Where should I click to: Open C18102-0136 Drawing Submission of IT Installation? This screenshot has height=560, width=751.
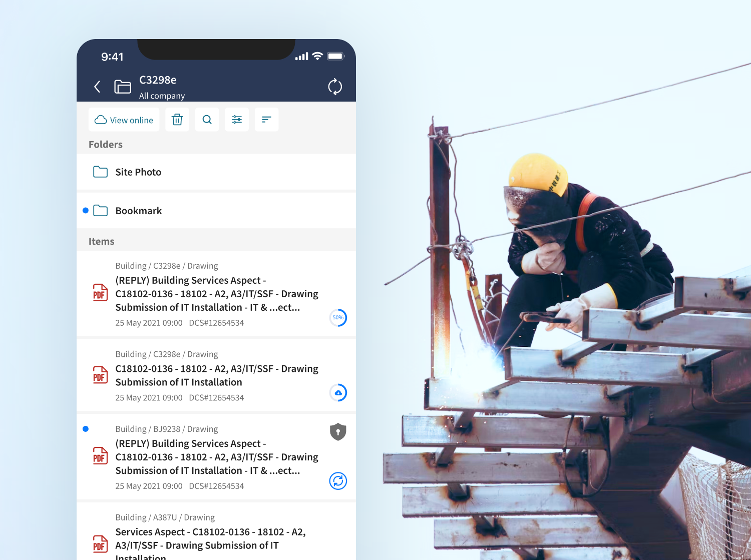click(x=216, y=375)
